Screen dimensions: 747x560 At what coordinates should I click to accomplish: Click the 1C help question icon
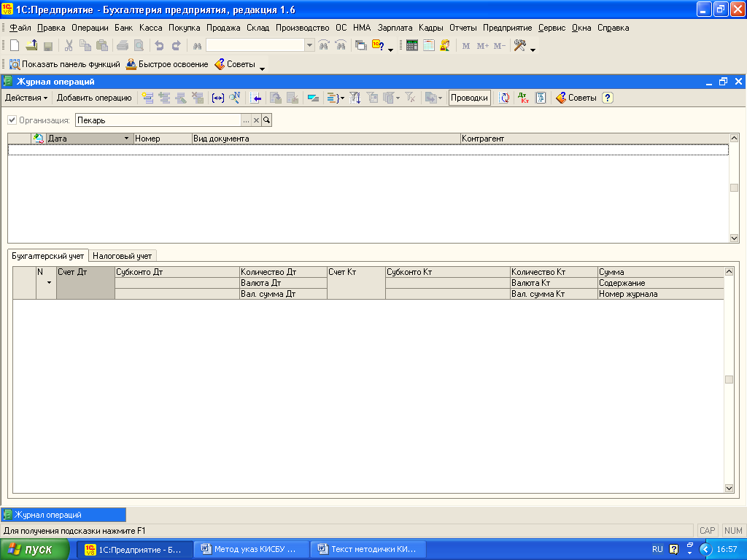(379, 46)
